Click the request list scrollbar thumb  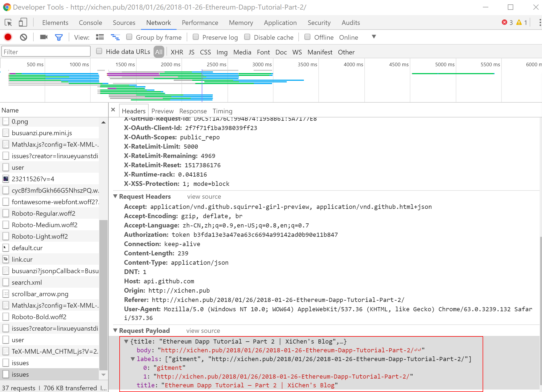103,295
